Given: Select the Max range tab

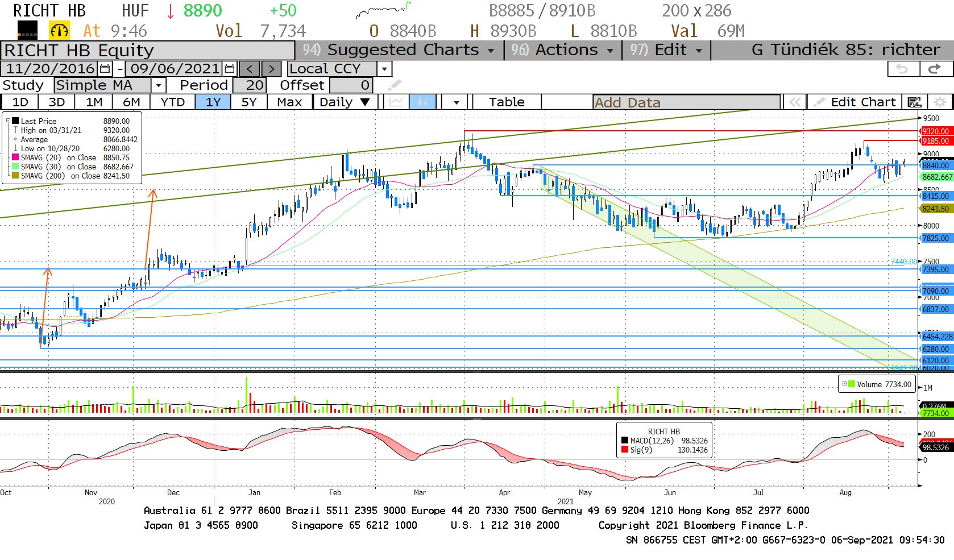Looking at the screenshot, I should click(289, 102).
